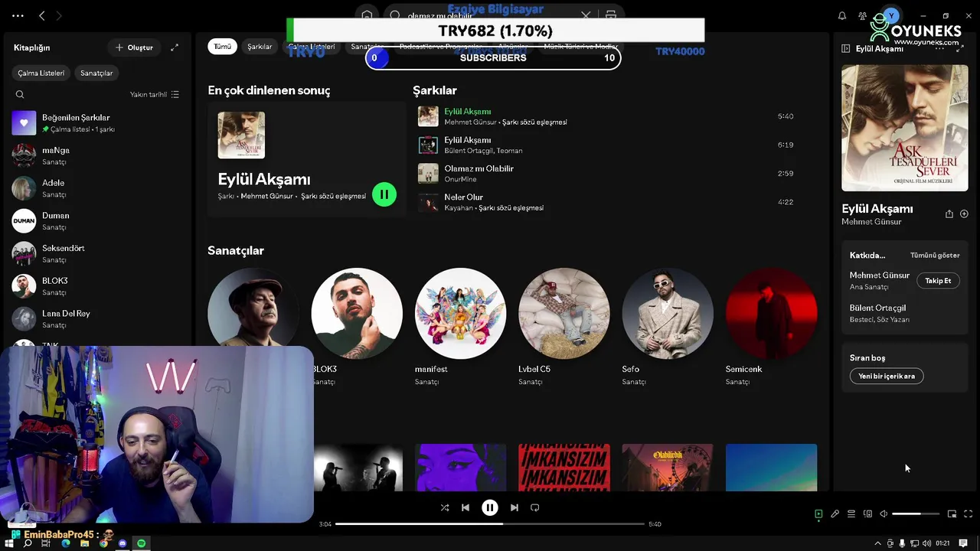This screenshot has width=980, height=551.
Task: Open Adele in the library
Action: pyautogui.click(x=97, y=188)
